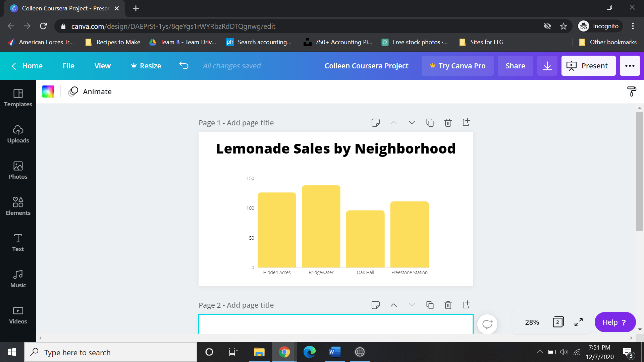Image resolution: width=644 pixels, height=362 pixels.
Task: Open Microsoft Word from the taskbar
Action: pos(334,352)
